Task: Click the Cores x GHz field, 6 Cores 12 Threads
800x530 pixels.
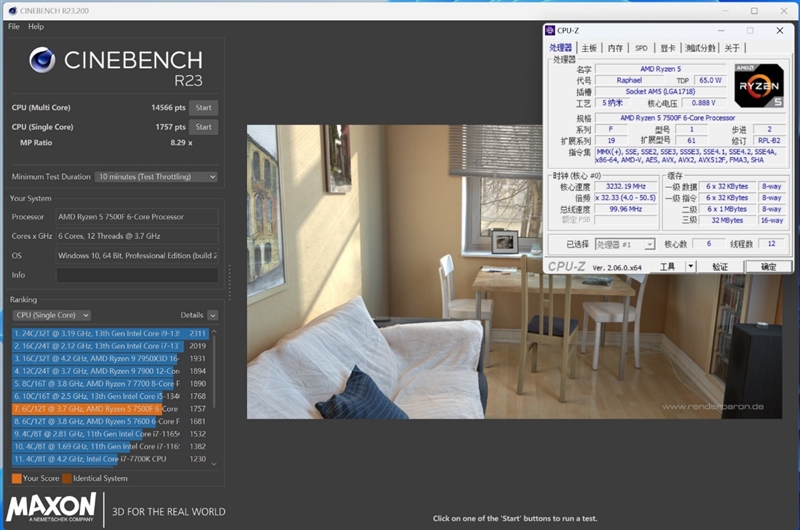Action: tap(137, 236)
